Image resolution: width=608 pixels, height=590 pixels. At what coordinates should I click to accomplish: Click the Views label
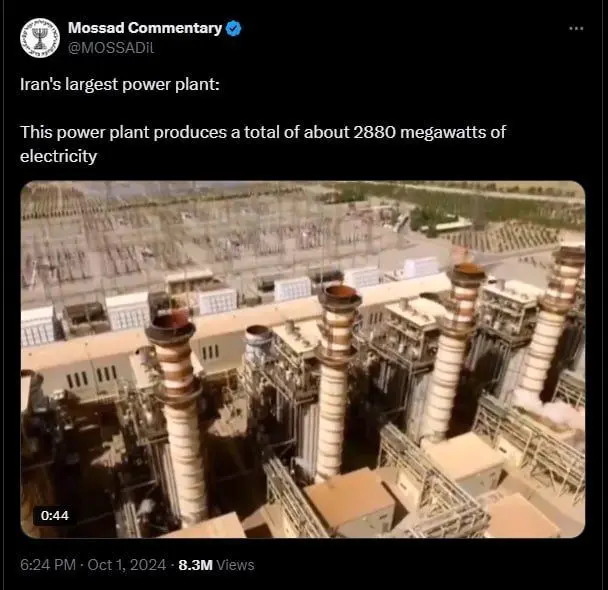click(235, 565)
